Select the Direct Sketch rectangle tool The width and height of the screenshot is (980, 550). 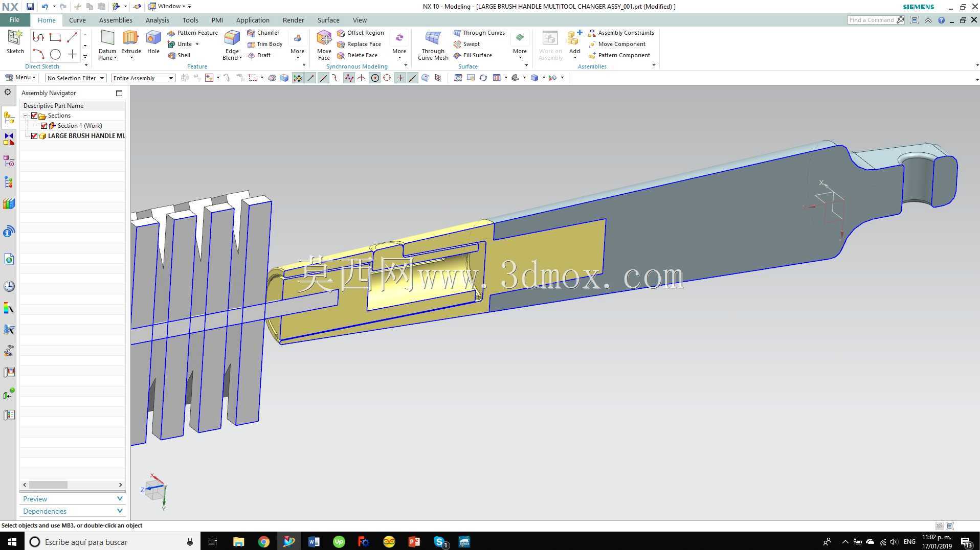pos(55,37)
